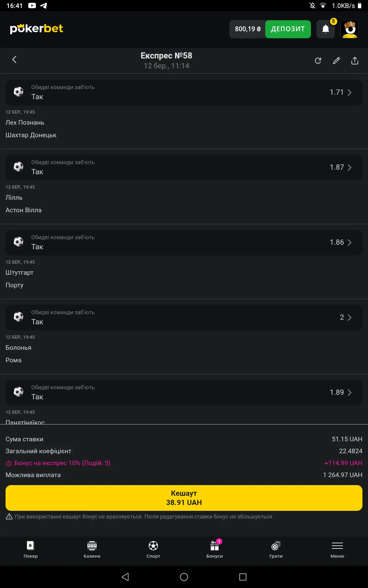Image resolution: width=368 pixels, height=588 pixels.
Task: Open notifications bell
Action: tap(326, 29)
